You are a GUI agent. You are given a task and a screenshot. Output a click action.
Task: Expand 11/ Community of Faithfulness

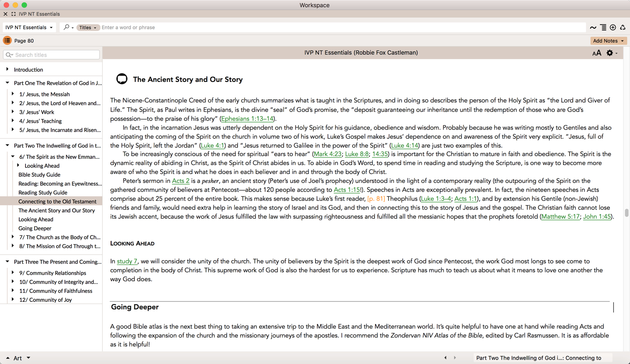[13, 291]
